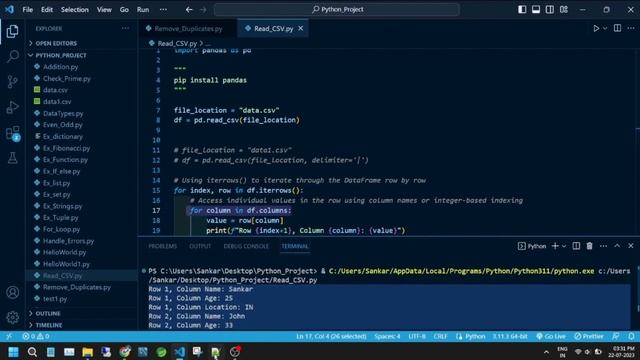Start Go Live server
Screen dimensions: 640x360
551,336
